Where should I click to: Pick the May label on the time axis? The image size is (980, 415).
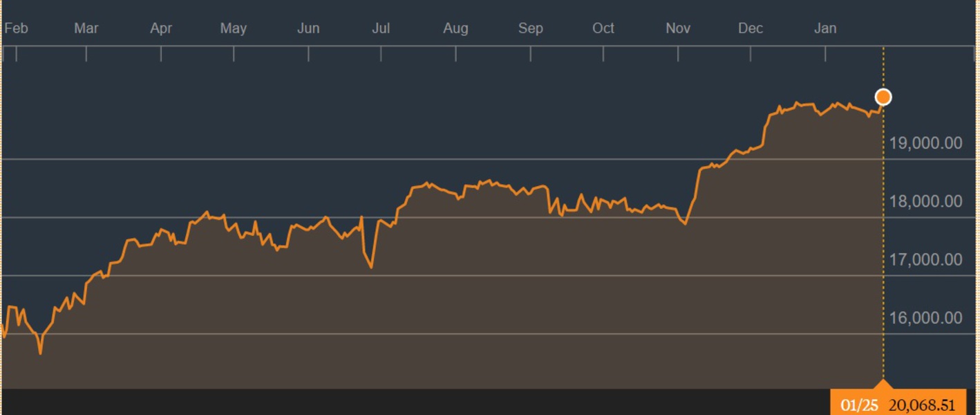[x=234, y=28]
